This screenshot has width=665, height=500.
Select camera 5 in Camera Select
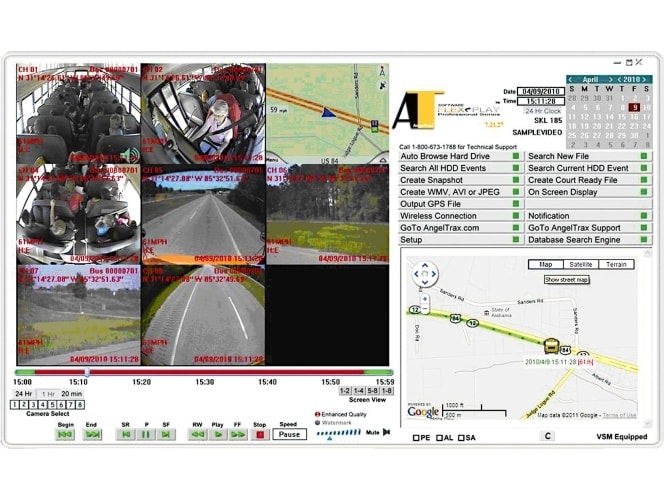(x=52, y=405)
